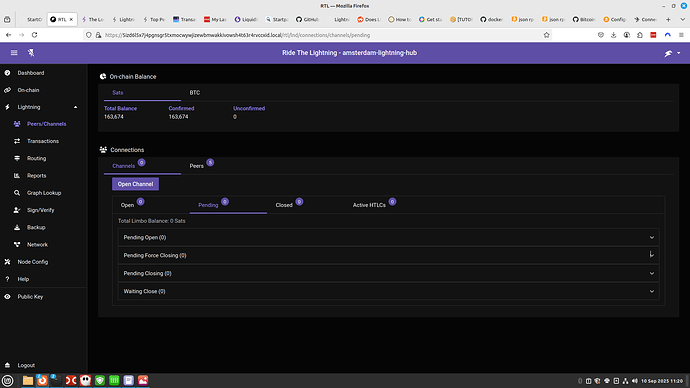Bookmark page with the star icon
Screen dimensions: 690x388
click(547, 35)
